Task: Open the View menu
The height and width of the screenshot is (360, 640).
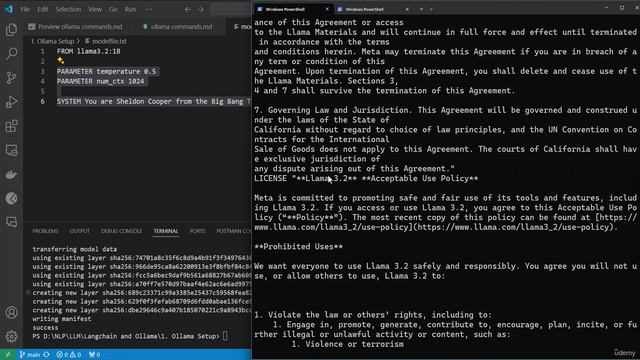Action: pyautogui.click(x=95, y=9)
